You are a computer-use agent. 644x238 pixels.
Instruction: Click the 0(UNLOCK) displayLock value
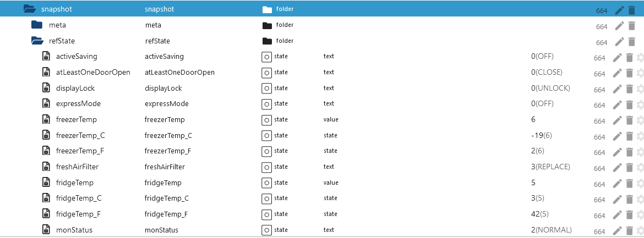click(x=550, y=88)
